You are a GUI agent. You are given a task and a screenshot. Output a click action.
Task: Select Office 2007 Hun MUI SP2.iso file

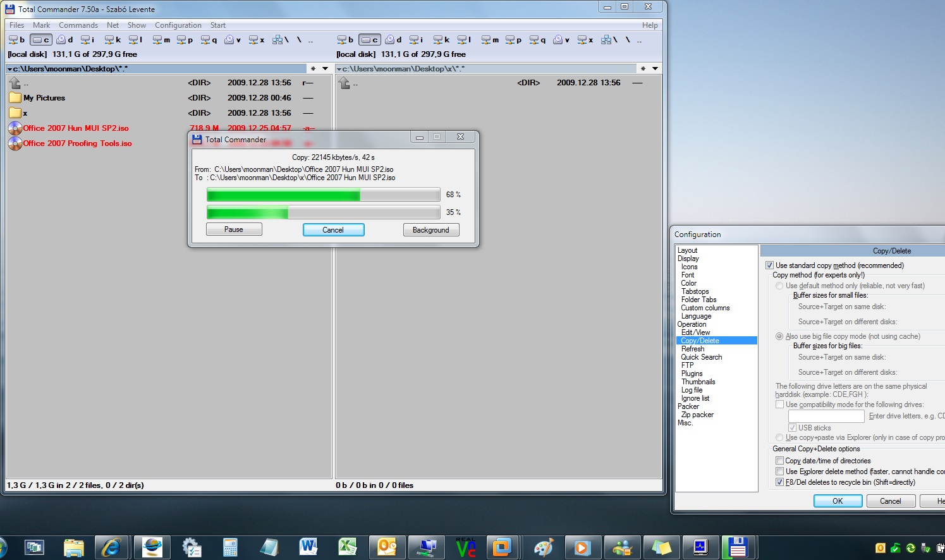click(x=76, y=128)
